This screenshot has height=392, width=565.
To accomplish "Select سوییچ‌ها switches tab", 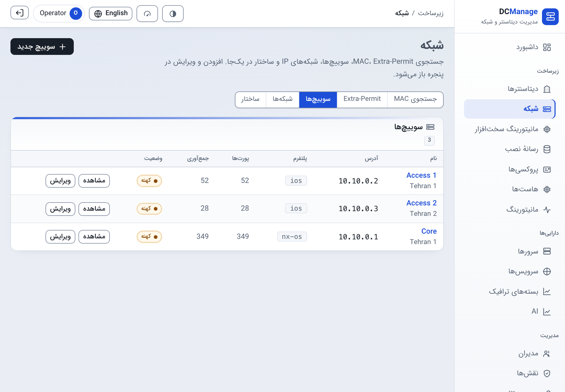I will click(318, 99).
